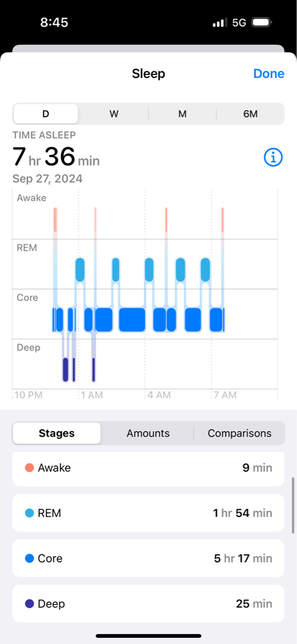The width and height of the screenshot is (297, 644).
Task: Switch chart to W week view
Action: [114, 114]
